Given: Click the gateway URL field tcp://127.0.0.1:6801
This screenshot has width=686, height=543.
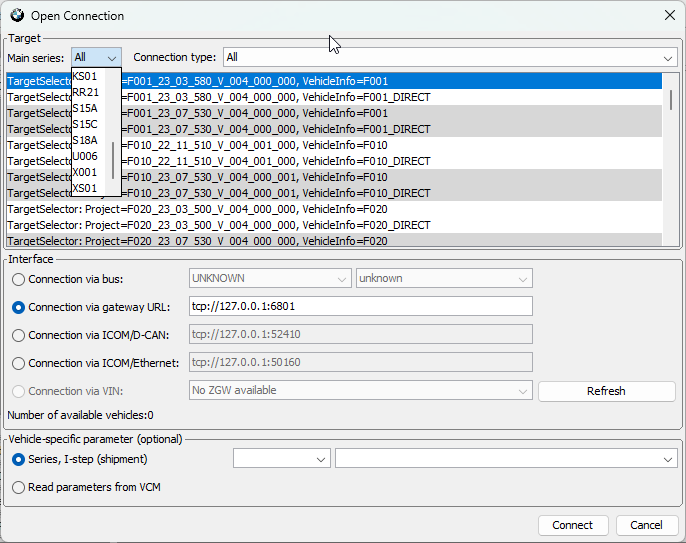Looking at the screenshot, I should [360, 306].
